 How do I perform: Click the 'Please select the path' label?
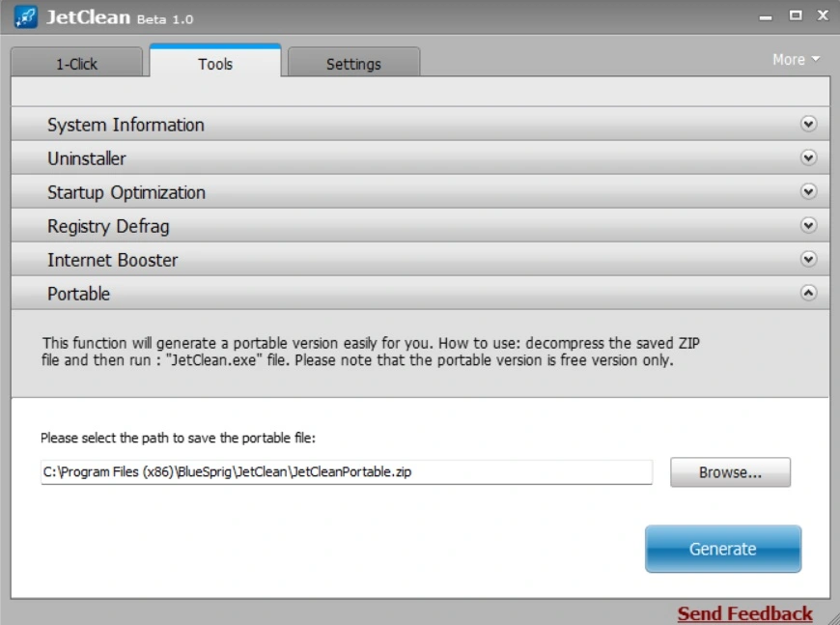(178, 438)
